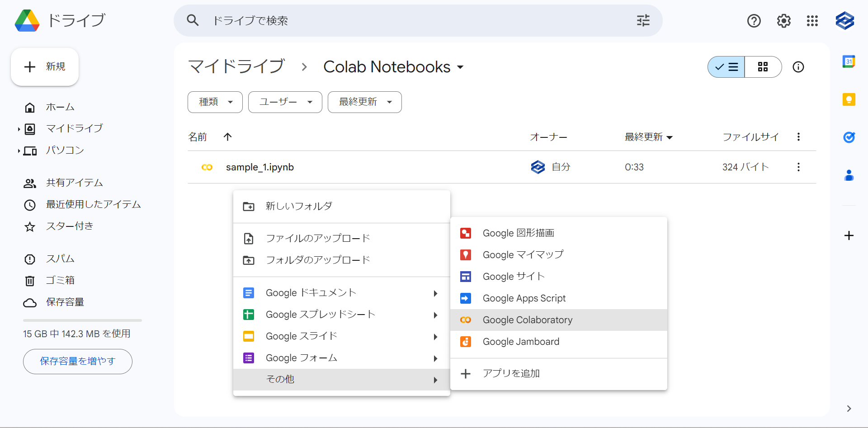Viewport: 868px width, 428px height.
Task: Open the Colab Notebooks folder dropdown arrow
Action: (461, 67)
